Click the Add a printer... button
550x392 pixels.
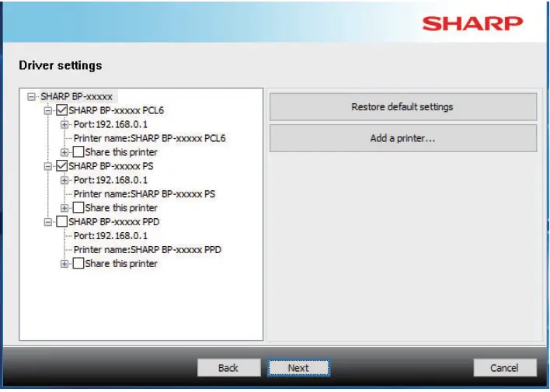pos(403,138)
